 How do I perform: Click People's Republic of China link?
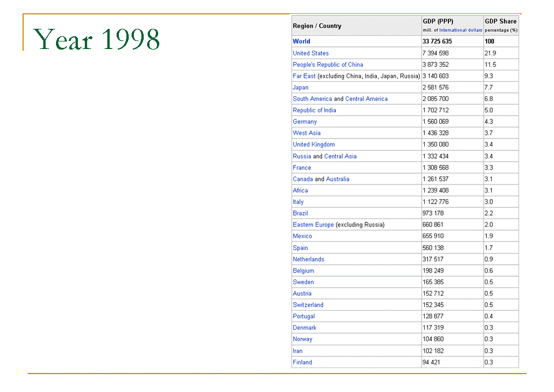coord(328,65)
